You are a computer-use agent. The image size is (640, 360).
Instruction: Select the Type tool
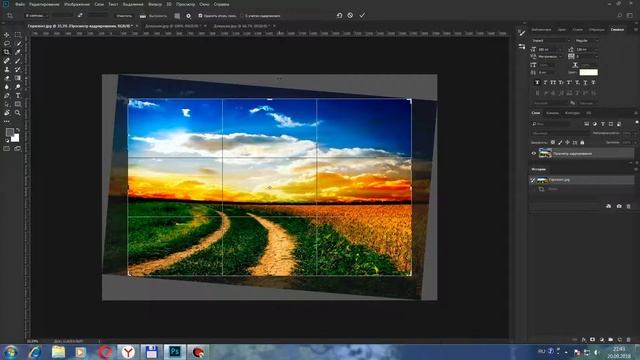coord(18,96)
